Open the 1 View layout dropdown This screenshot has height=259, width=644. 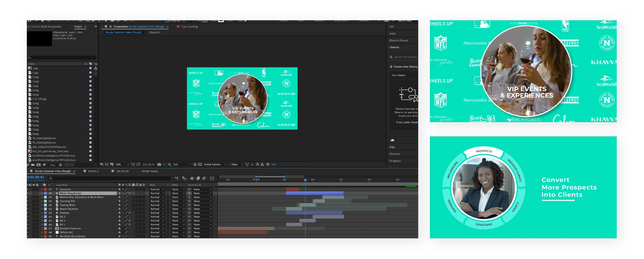[x=236, y=164]
